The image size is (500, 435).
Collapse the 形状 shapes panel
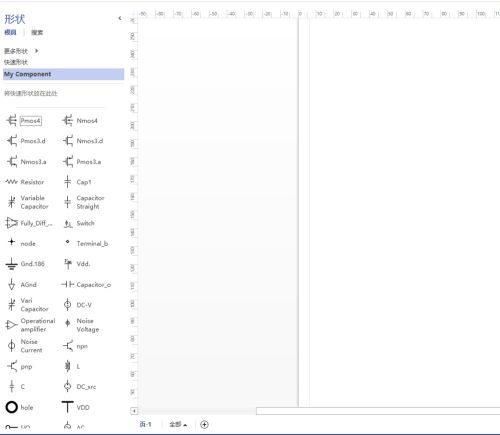120,18
